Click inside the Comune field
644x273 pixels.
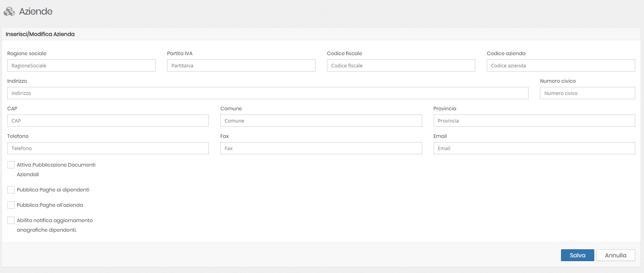click(321, 121)
